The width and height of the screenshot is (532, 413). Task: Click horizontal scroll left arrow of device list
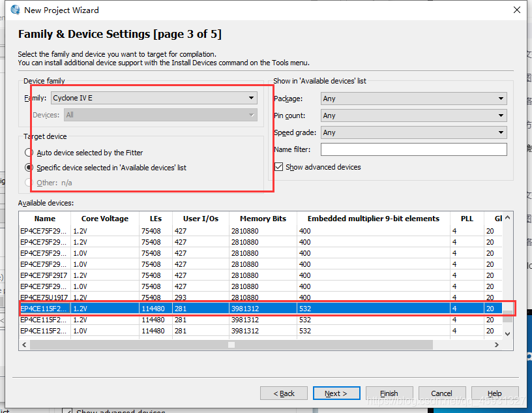[x=24, y=344]
